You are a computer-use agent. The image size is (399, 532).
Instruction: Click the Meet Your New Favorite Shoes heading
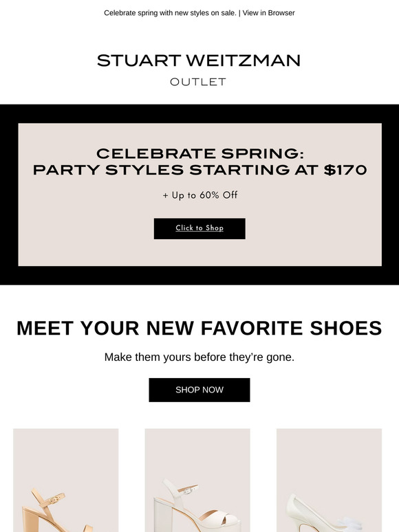199,328
